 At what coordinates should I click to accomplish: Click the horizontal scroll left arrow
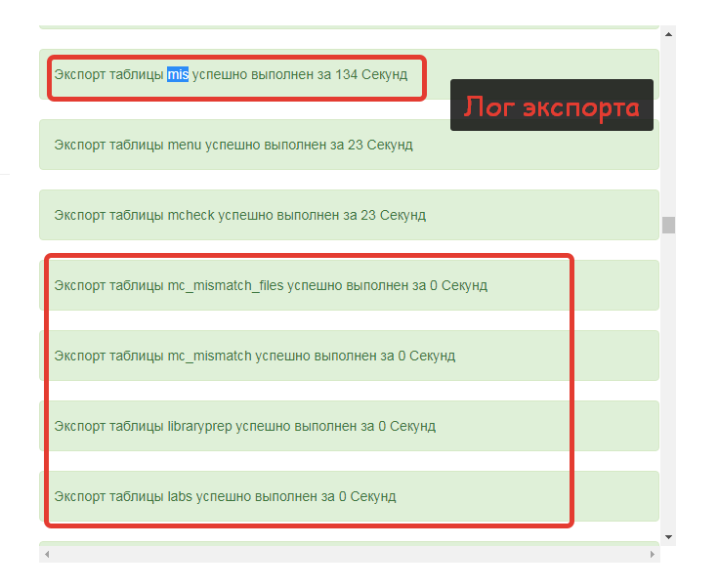point(47,555)
